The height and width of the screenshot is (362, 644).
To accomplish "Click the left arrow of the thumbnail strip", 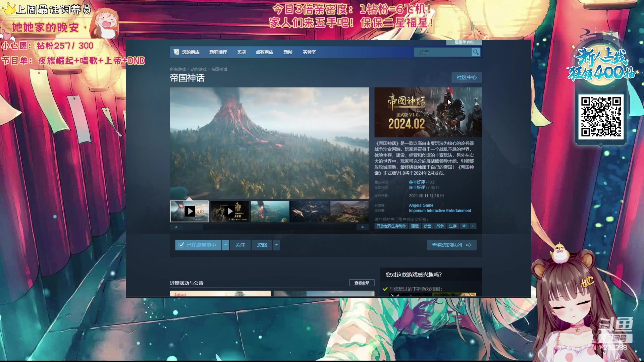I will [x=176, y=227].
